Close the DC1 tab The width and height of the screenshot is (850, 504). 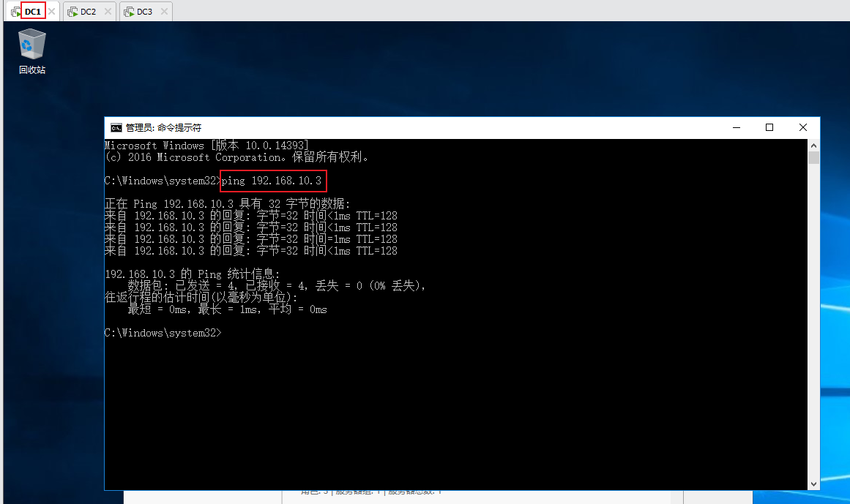click(51, 12)
